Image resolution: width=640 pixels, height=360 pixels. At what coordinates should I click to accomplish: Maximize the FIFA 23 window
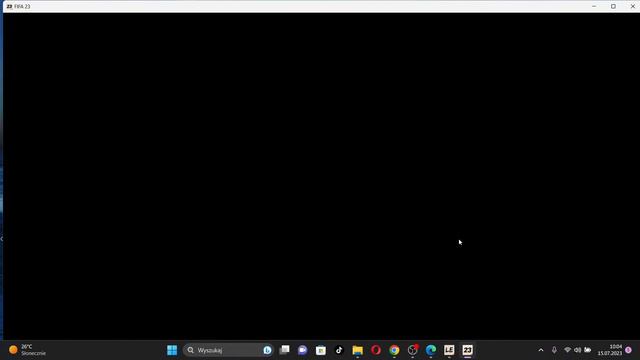pyautogui.click(x=613, y=7)
